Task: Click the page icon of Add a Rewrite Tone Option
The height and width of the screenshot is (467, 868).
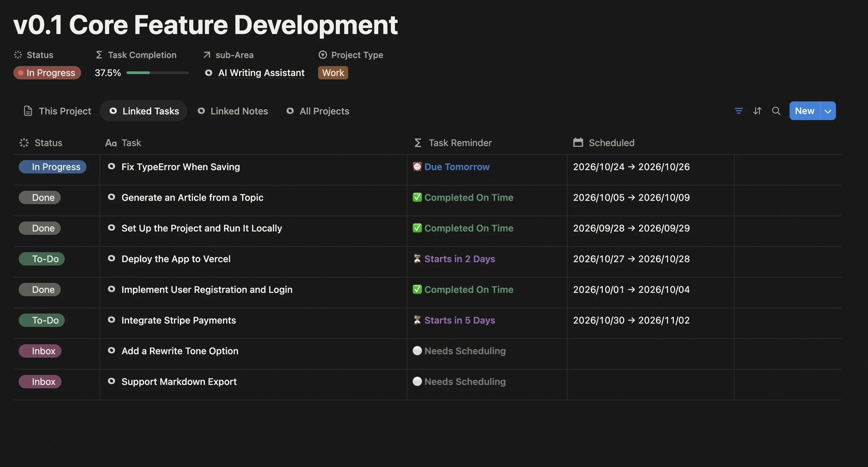Action: pyautogui.click(x=112, y=350)
